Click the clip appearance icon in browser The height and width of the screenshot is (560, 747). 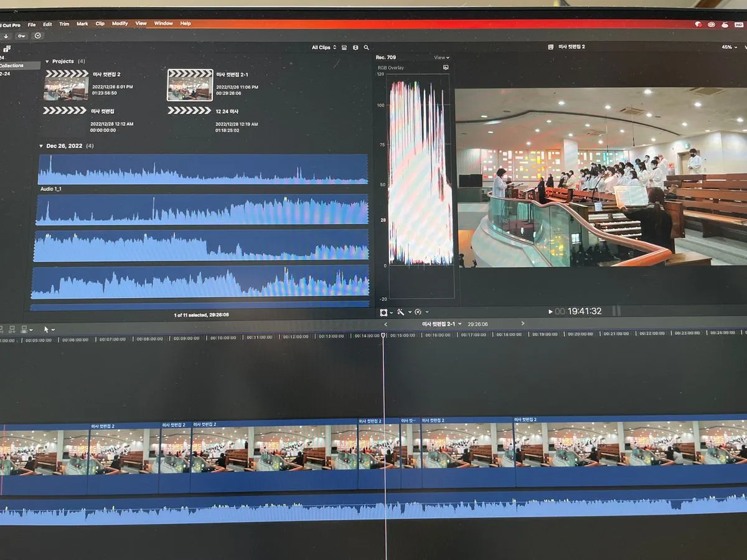pos(355,47)
